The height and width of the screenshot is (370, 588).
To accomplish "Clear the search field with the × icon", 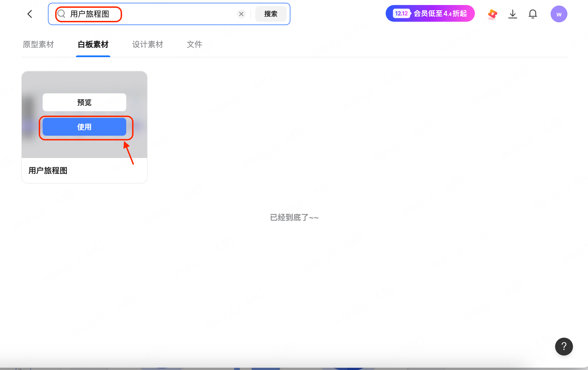I will [x=241, y=14].
